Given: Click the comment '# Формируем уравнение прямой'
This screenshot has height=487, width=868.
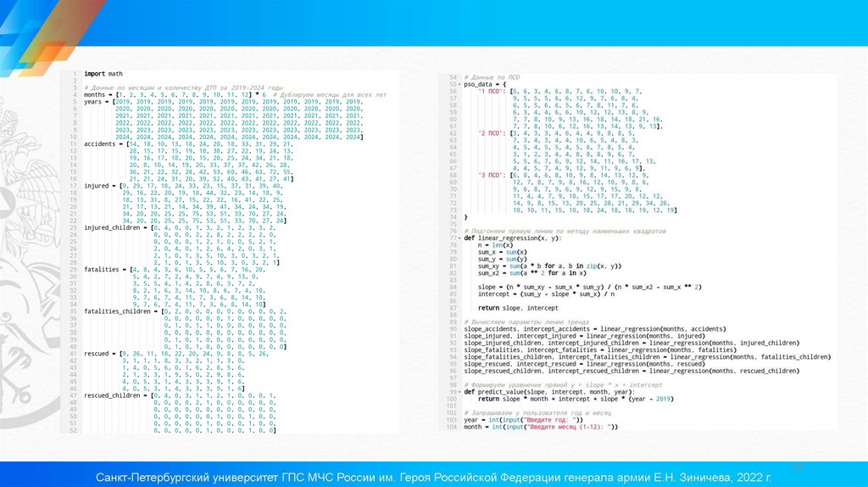Looking at the screenshot, I should pyautogui.click(x=563, y=385).
